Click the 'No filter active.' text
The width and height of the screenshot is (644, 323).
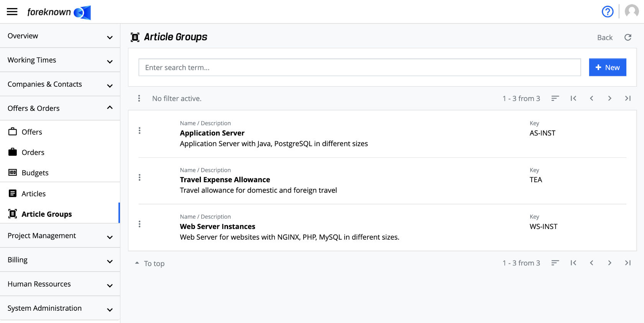point(177,99)
